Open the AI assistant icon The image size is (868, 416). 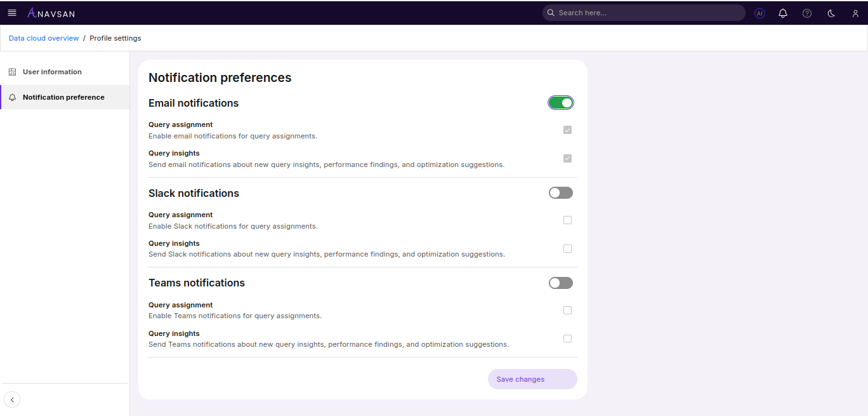point(760,13)
